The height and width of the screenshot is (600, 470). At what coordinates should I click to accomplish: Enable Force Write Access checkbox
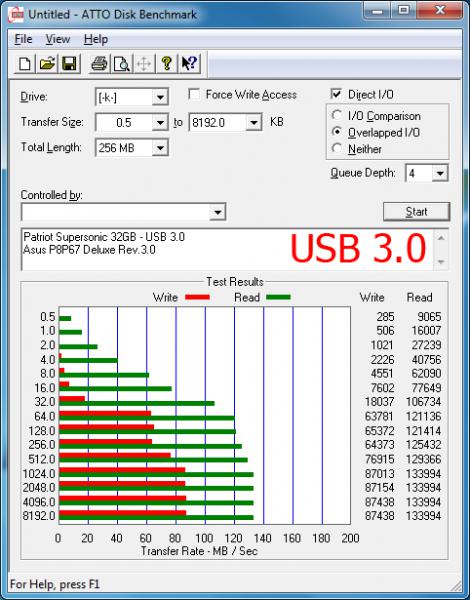[x=194, y=94]
